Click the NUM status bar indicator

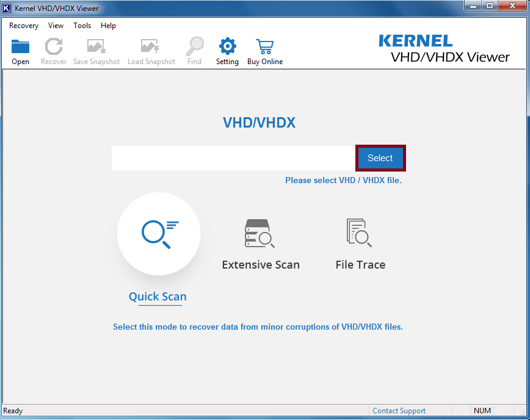point(482,411)
